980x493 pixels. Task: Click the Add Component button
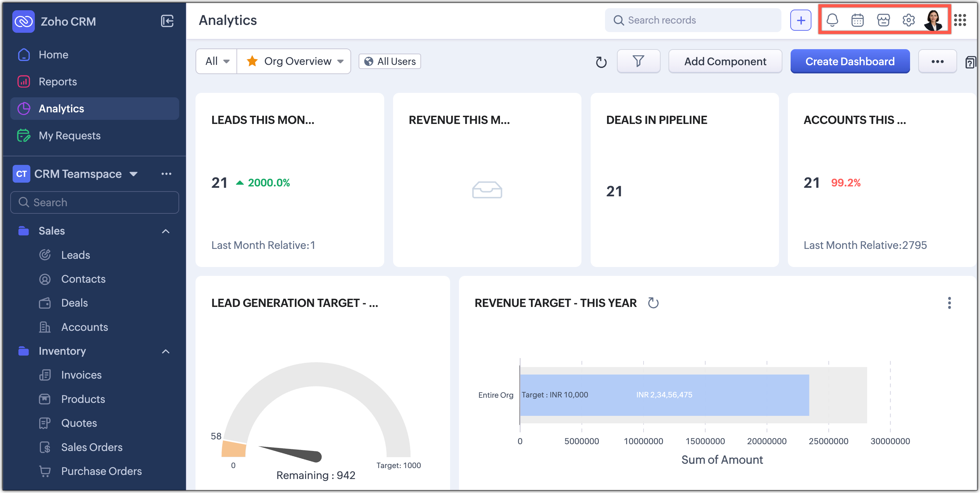tap(725, 61)
